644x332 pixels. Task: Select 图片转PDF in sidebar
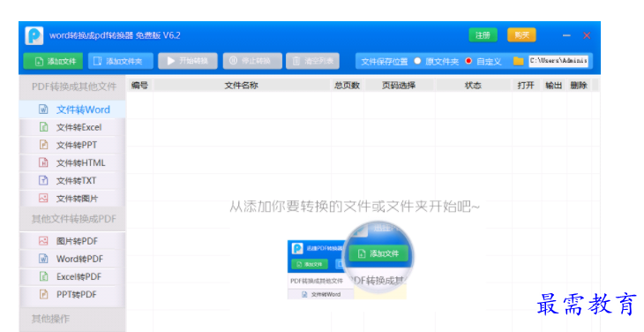[72, 241]
